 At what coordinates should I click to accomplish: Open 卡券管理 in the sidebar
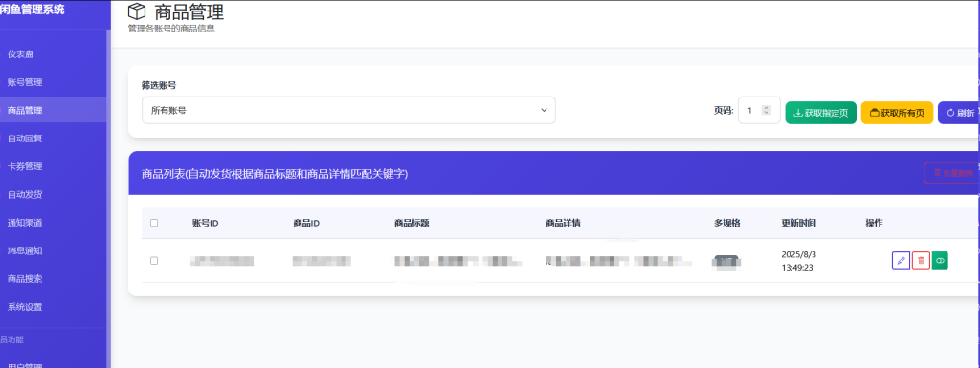[x=24, y=166]
